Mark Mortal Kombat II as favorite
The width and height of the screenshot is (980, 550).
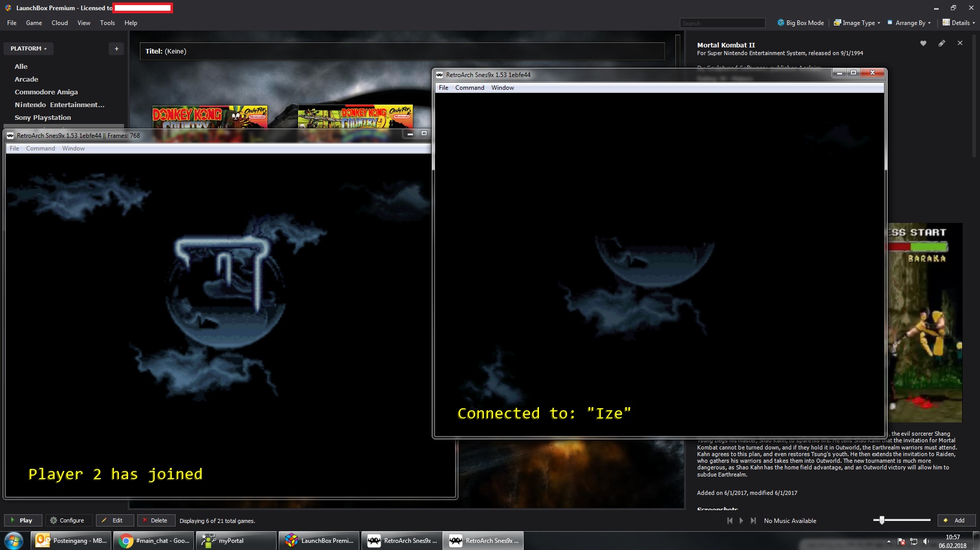923,43
